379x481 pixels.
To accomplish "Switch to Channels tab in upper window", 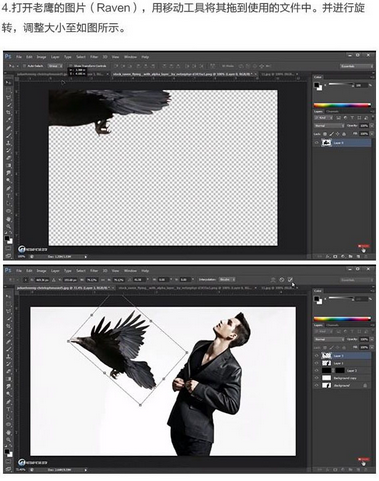I will [332, 111].
